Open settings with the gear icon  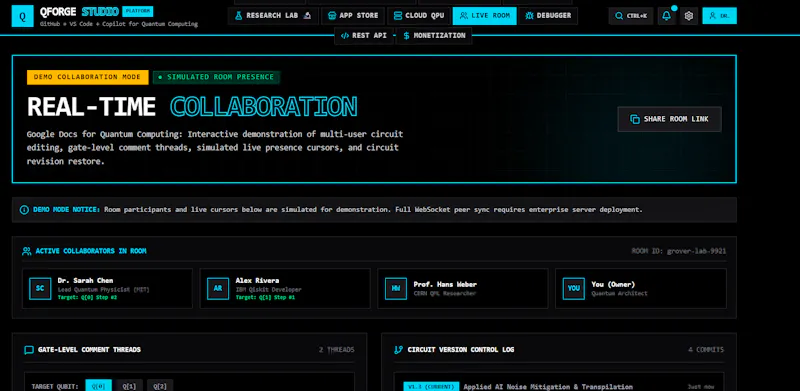689,16
